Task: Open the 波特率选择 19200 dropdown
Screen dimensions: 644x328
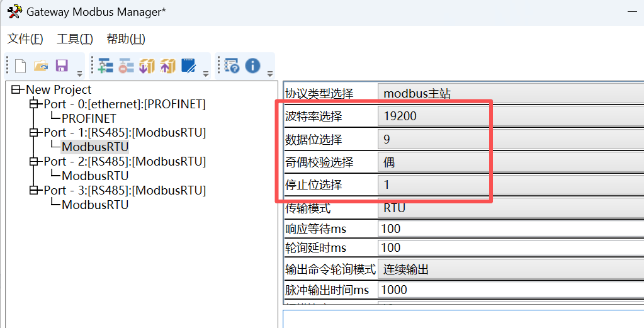Action: 511,116
